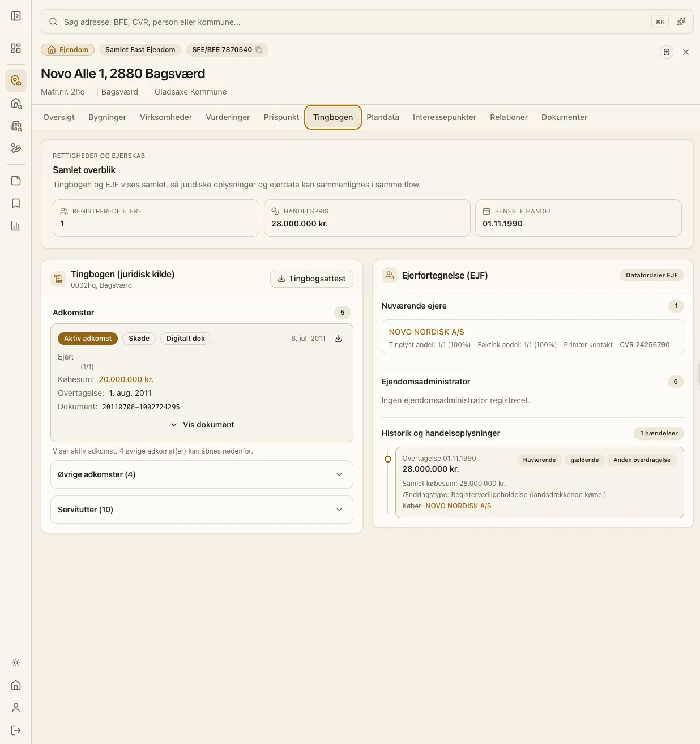Click the Adkomster count badge 5

point(342,313)
